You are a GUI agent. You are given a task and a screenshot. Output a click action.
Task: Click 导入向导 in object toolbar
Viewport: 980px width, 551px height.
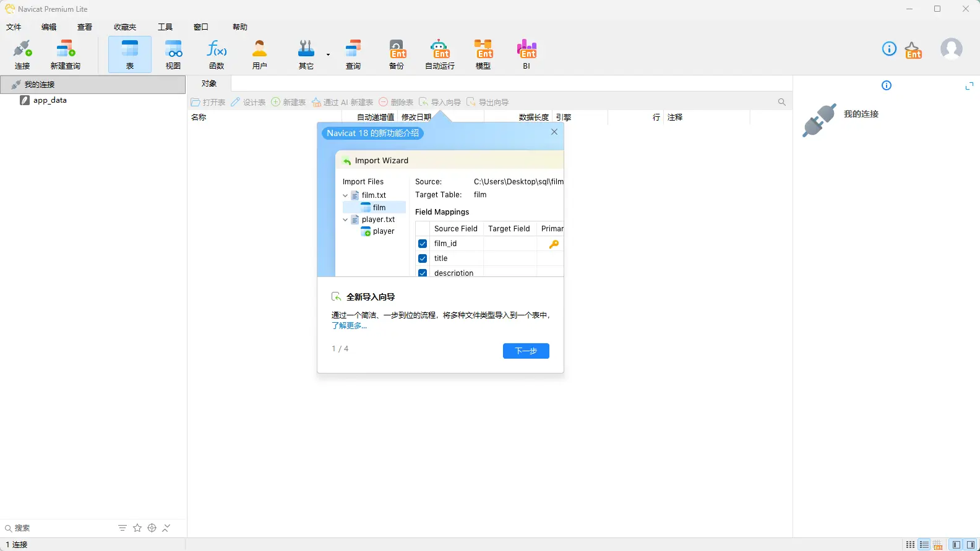[x=440, y=102]
